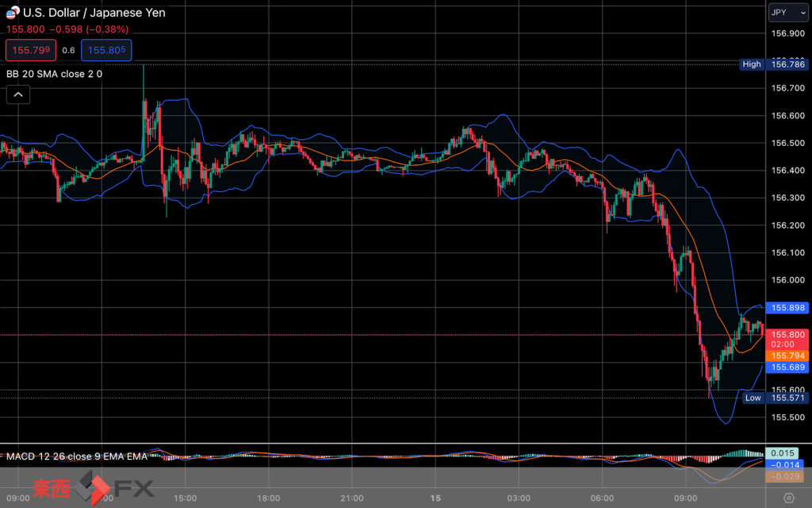The width and height of the screenshot is (812, 508).
Task: Click the US flag currency pair icon
Action: point(13,13)
